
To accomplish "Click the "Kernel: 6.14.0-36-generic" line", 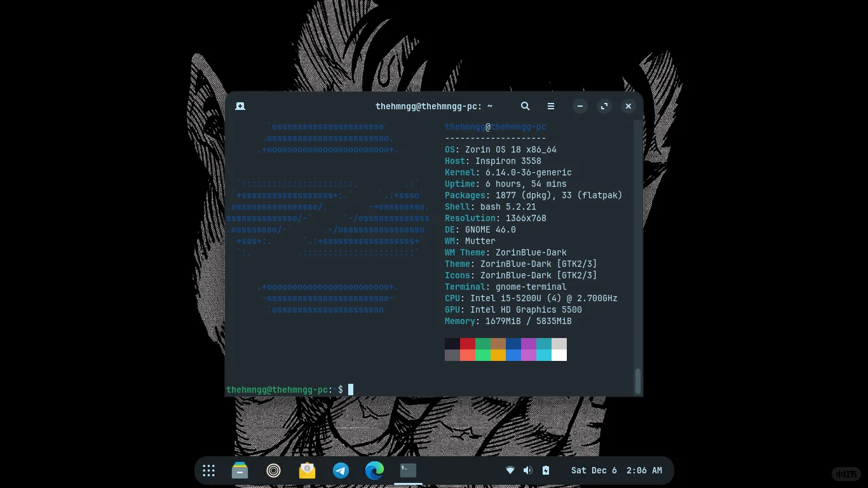I will [508, 173].
